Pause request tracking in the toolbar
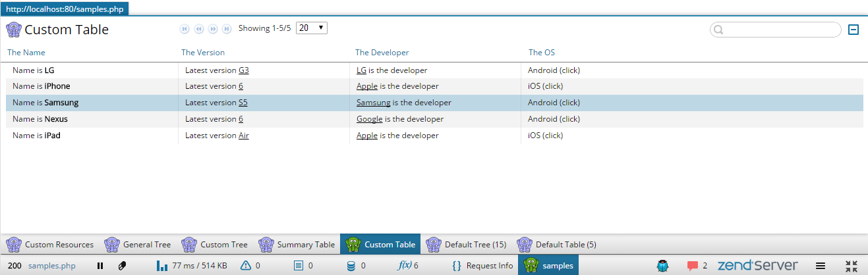 pos(100,266)
